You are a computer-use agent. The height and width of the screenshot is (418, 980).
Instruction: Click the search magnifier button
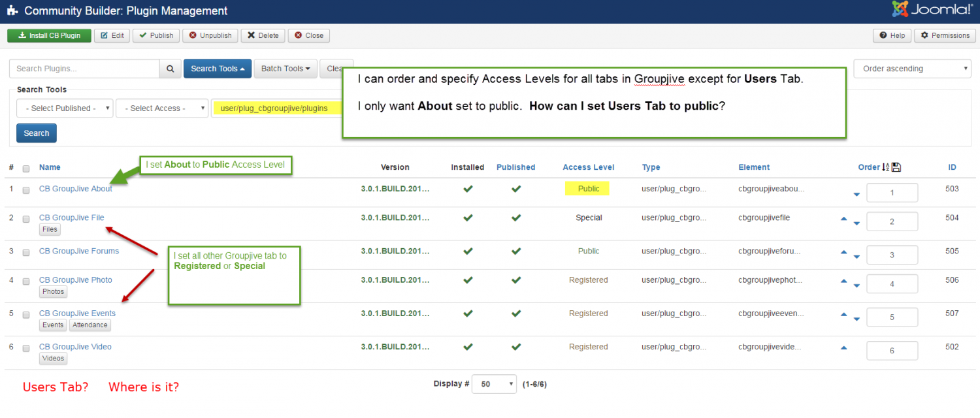point(170,69)
